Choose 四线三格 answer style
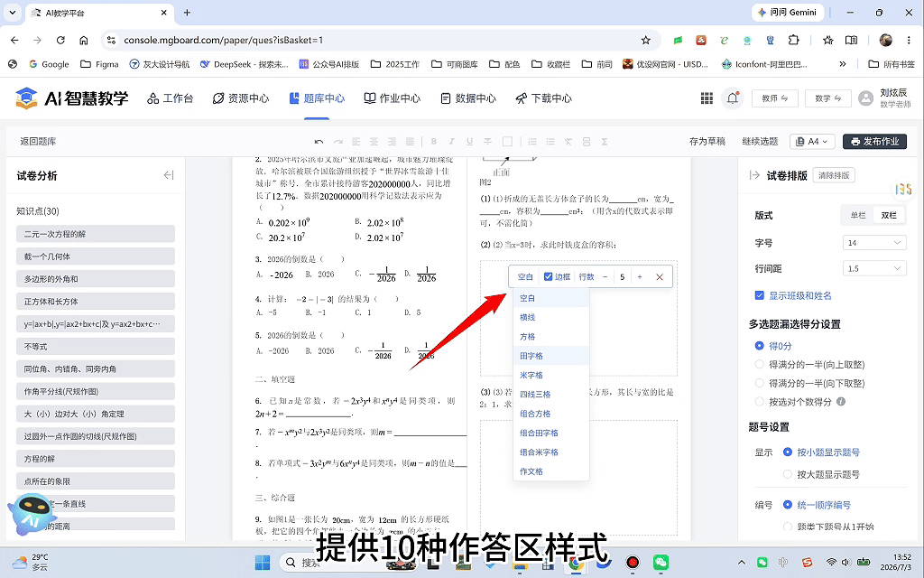Image resolution: width=924 pixels, height=578 pixels. (551, 395)
